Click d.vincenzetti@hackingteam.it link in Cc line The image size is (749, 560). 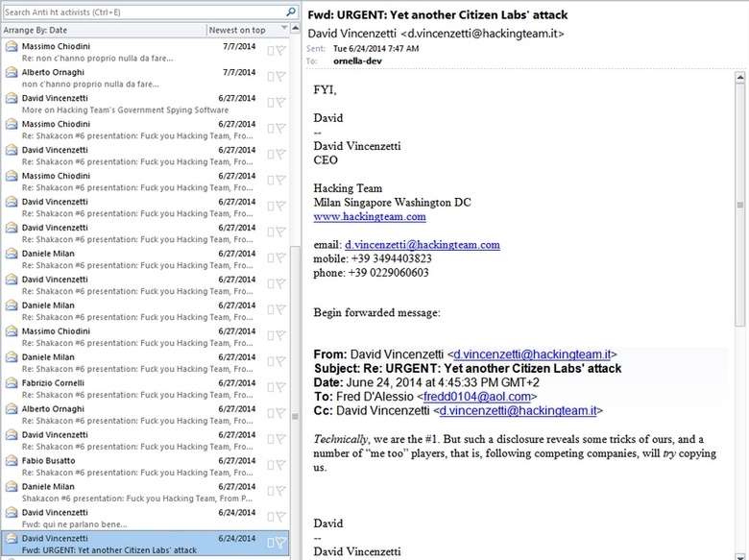518,410
